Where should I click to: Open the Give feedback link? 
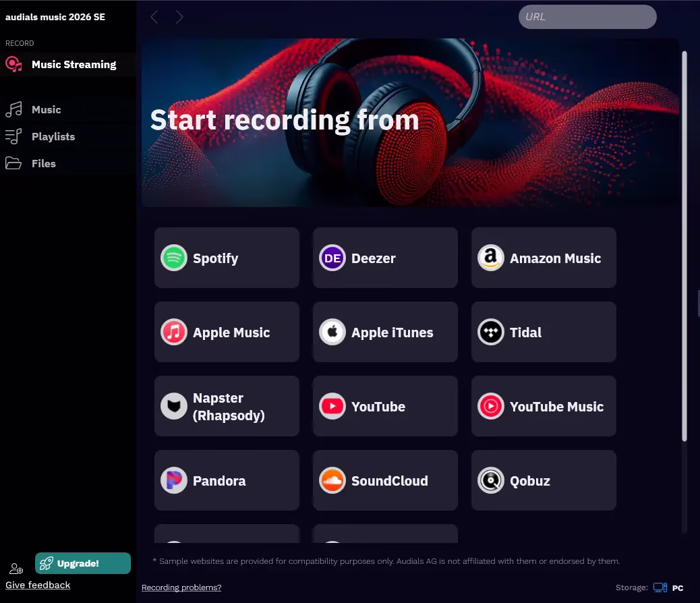(38, 585)
